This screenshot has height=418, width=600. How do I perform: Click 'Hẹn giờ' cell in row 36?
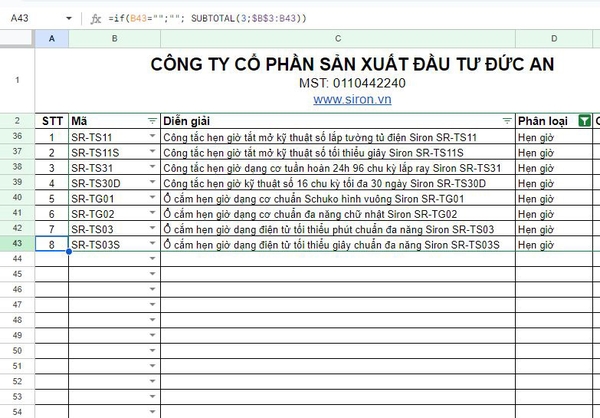[x=554, y=137]
